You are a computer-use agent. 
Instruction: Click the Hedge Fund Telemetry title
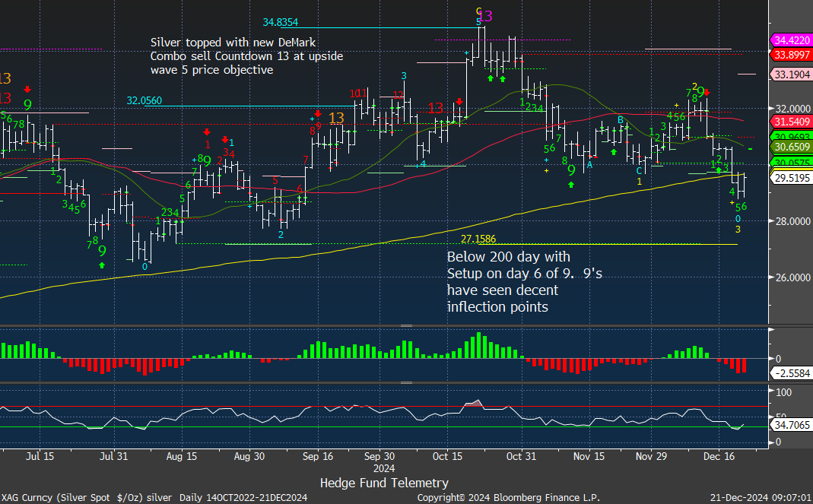coord(384,483)
